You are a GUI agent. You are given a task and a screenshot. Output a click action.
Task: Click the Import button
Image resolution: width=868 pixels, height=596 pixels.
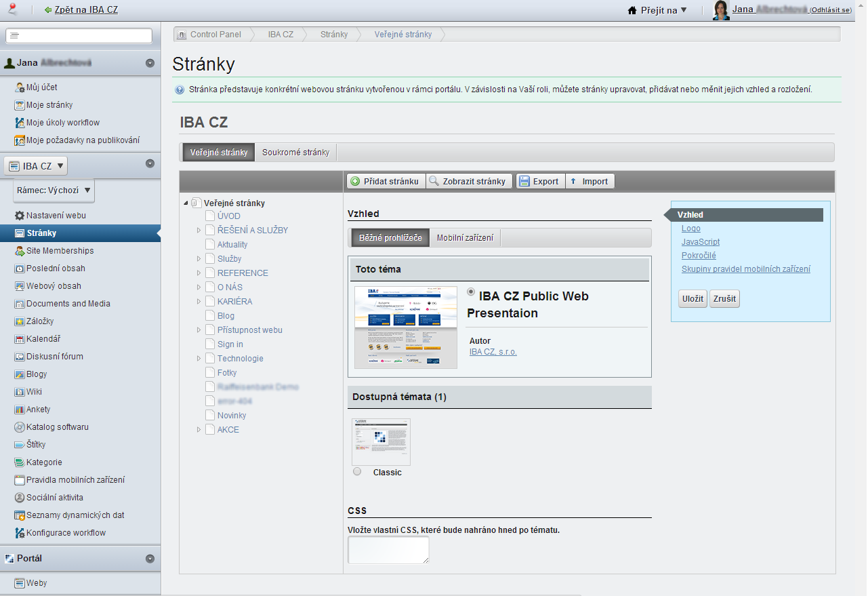tap(590, 181)
